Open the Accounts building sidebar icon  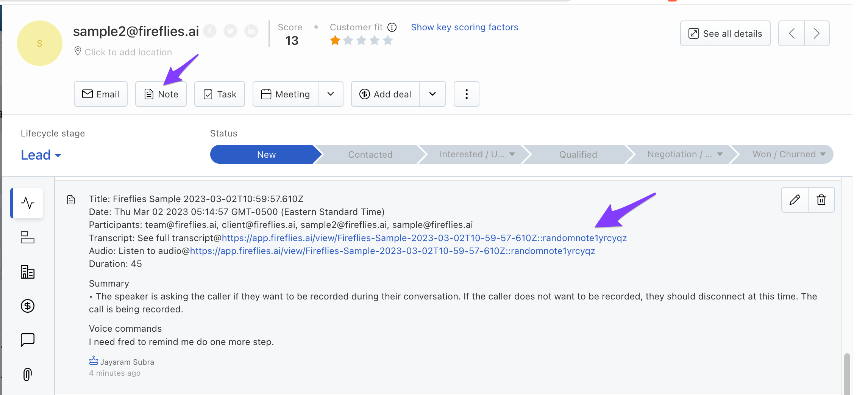[27, 272]
